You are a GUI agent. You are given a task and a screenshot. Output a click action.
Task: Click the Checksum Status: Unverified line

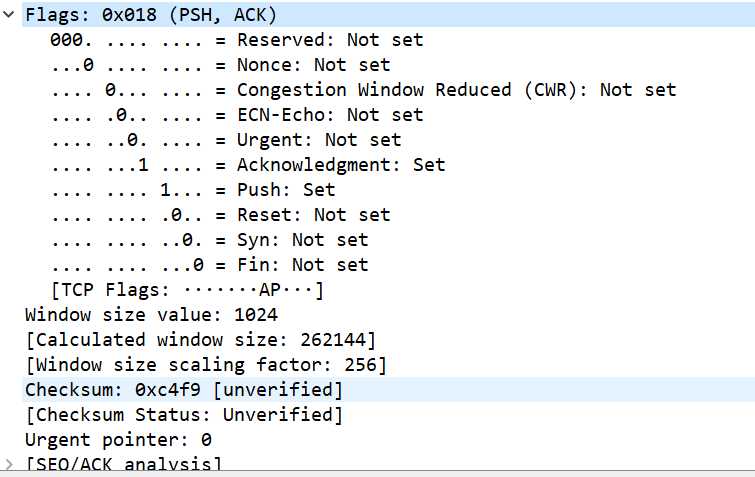(x=184, y=415)
